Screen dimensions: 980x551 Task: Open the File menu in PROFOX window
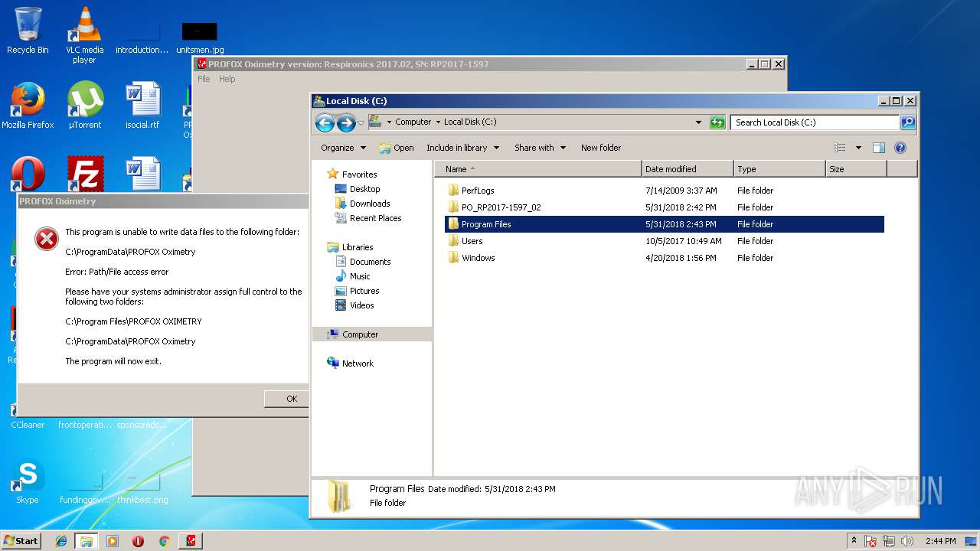[x=204, y=79]
